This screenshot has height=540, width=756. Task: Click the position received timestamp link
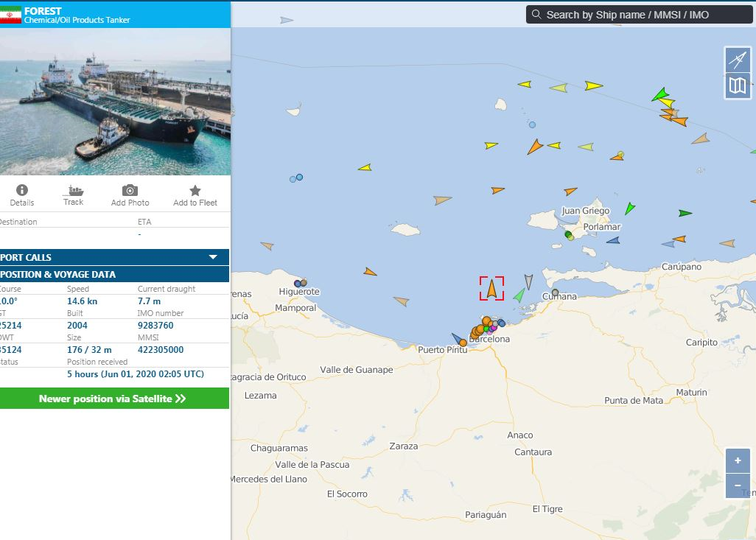tap(135, 374)
